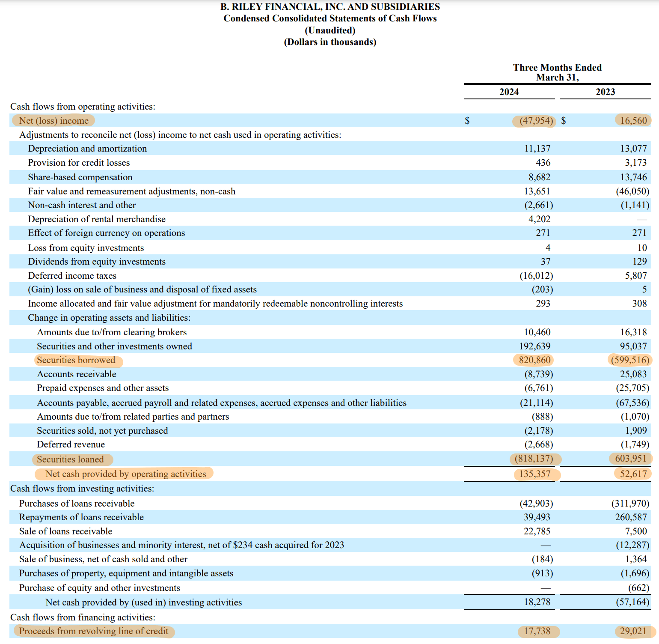The height and width of the screenshot is (644, 659).
Task: Select the highlighted 17,738 revolving credit value
Action: point(537,631)
